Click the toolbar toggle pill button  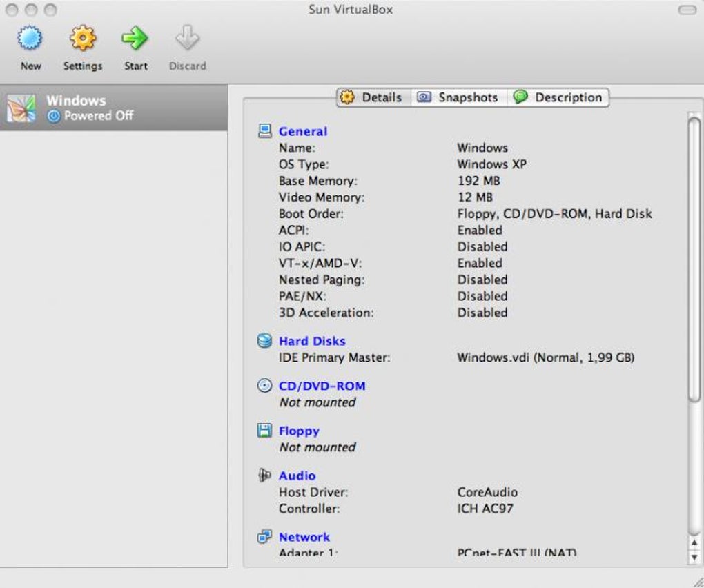[687, 10]
